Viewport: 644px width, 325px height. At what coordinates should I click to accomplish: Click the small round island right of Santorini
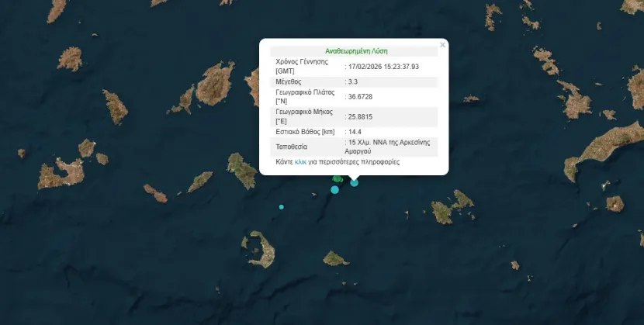tap(335, 259)
